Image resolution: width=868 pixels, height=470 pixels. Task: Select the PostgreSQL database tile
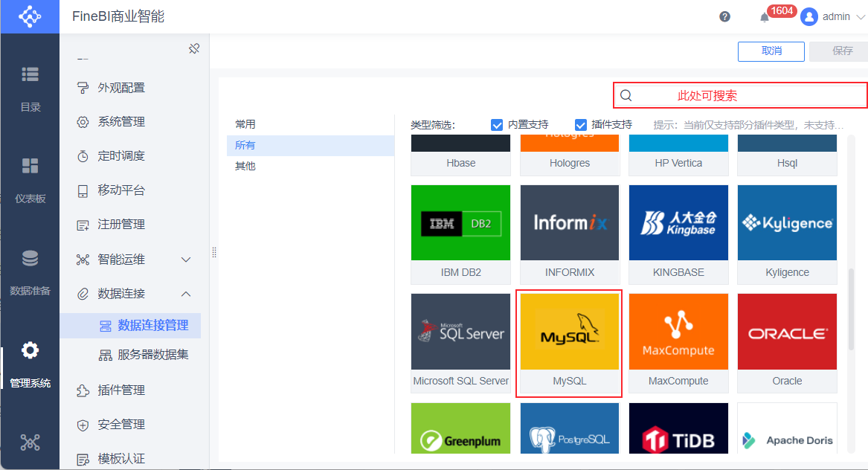[x=570, y=428]
